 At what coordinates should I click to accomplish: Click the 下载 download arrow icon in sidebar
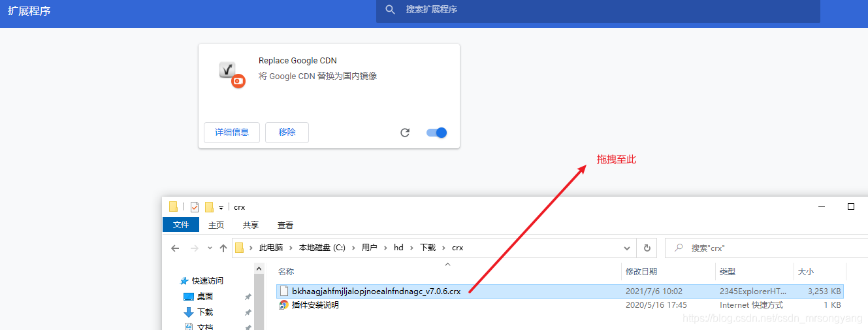coord(189,312)
